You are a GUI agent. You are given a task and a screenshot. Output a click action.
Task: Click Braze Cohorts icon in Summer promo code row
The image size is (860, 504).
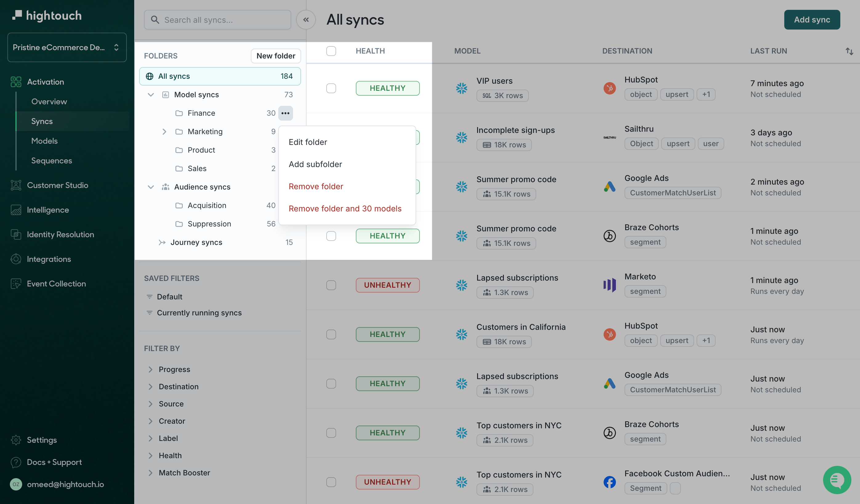pyautogui.click(x=609, y=236)
